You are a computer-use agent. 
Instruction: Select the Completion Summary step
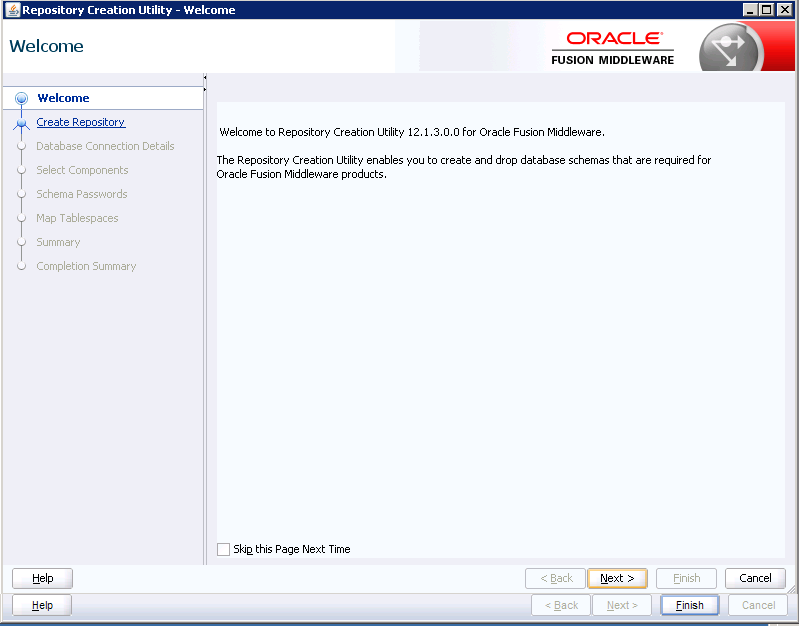(x=86, y=266)
